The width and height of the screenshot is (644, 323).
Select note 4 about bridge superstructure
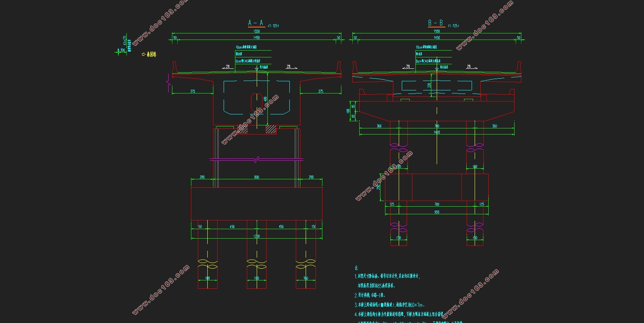399,314
